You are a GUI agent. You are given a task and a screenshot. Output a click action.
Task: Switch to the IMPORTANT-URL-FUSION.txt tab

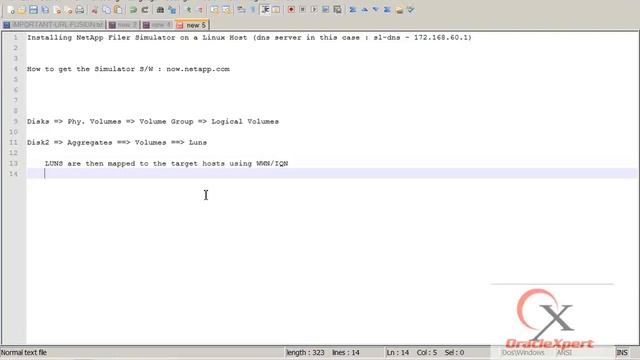(x=53, y=25)
